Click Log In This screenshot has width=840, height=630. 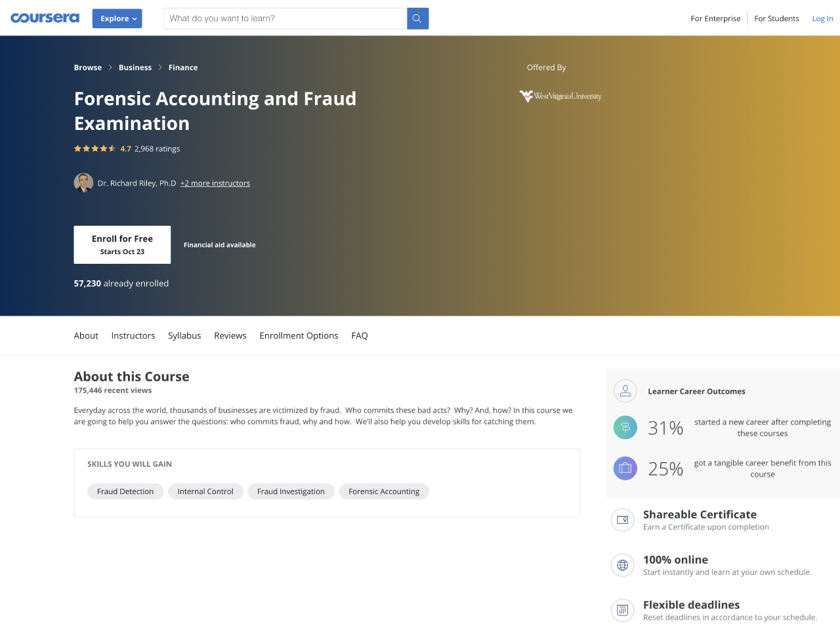tap(822, 18)
